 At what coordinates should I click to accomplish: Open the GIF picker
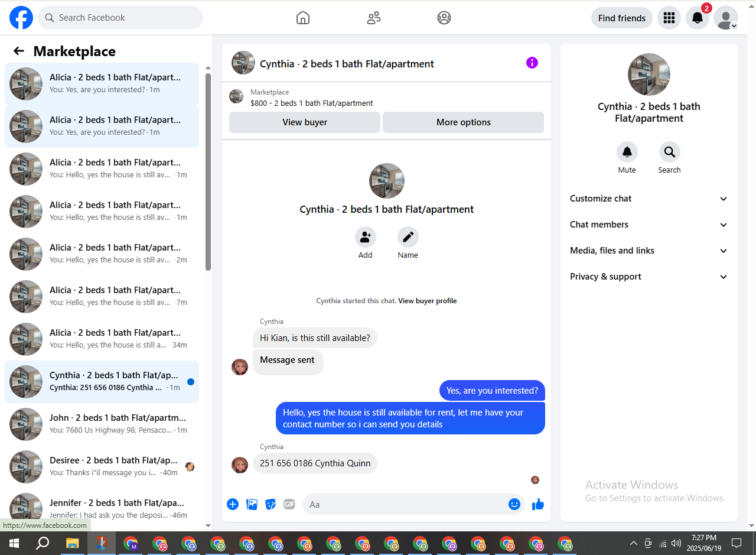[x=289, y=504]
